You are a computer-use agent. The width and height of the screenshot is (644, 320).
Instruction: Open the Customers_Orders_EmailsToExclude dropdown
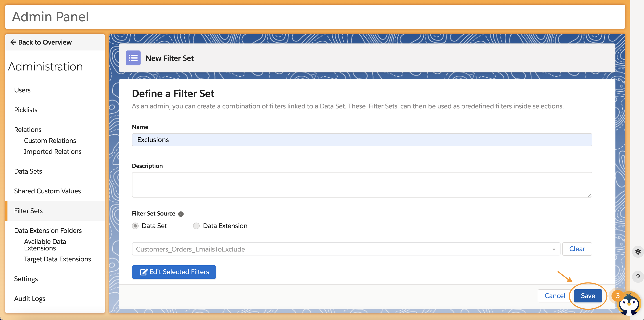[x=346, y=249]
